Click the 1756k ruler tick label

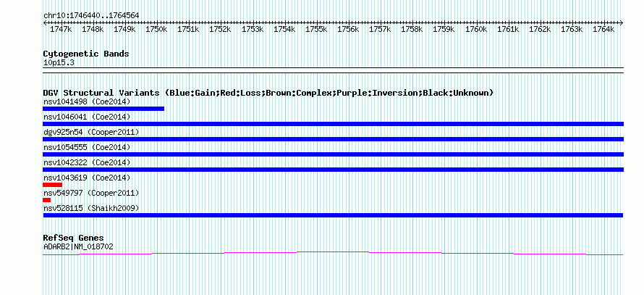tap(348, 29)
